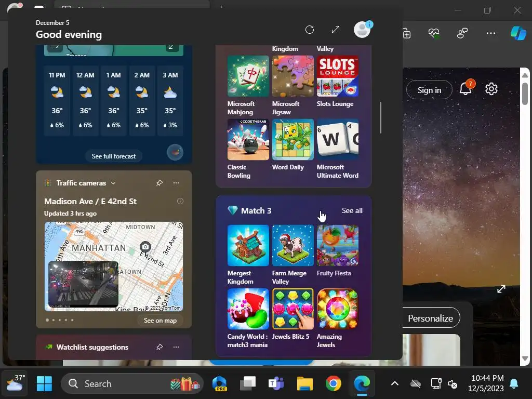Open Amazing Jewels game
Screen dimensions: 532x399
(338, 309)
